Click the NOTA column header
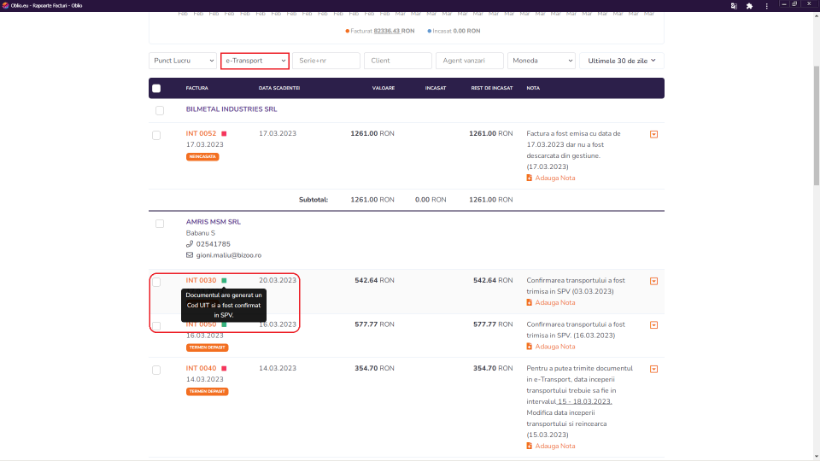Viewport: 820px width, 461px height. (533, 88)
